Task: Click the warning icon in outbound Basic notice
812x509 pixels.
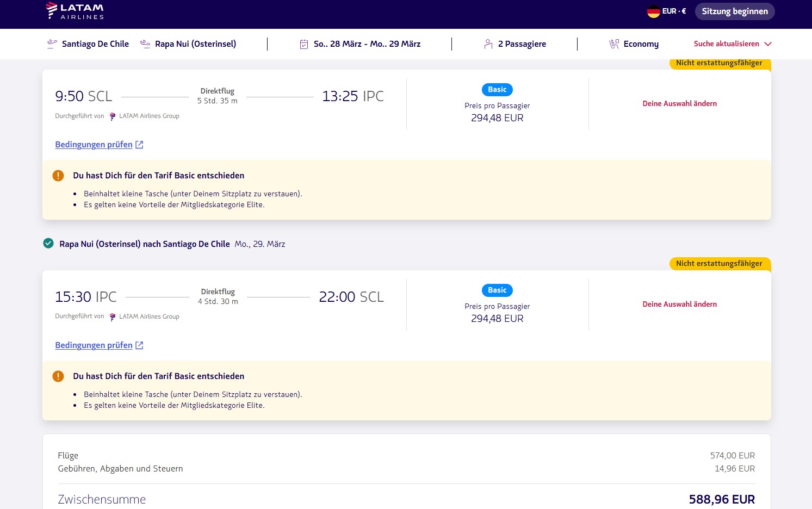Action: pyautogui.click(x=58, y=176)
